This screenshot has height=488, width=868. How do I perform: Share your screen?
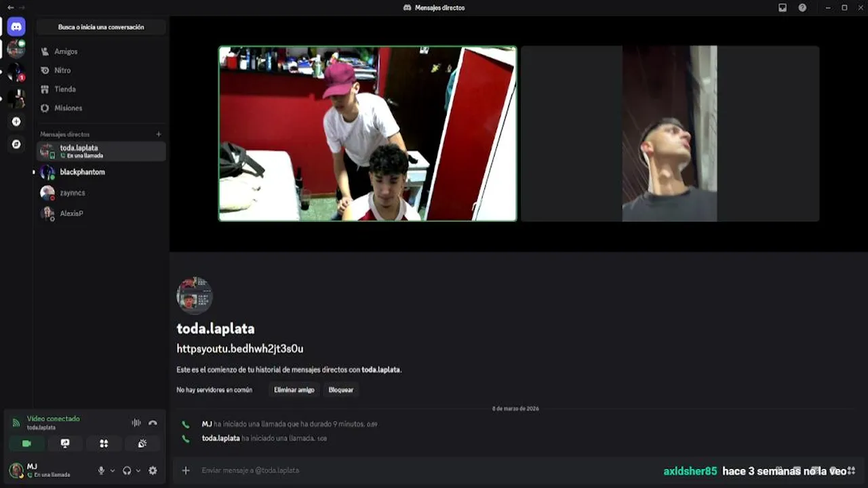[x=65, y=443]
